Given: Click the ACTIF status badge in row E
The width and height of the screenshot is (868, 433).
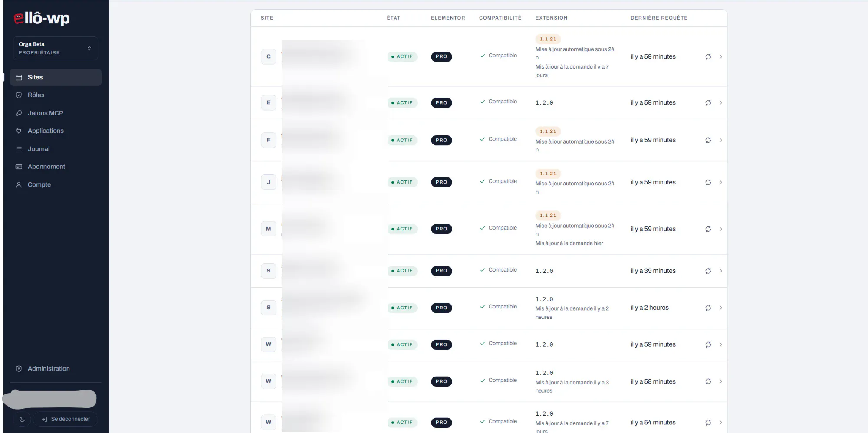Looking at the screenshot, I should (x=402, y=103).
